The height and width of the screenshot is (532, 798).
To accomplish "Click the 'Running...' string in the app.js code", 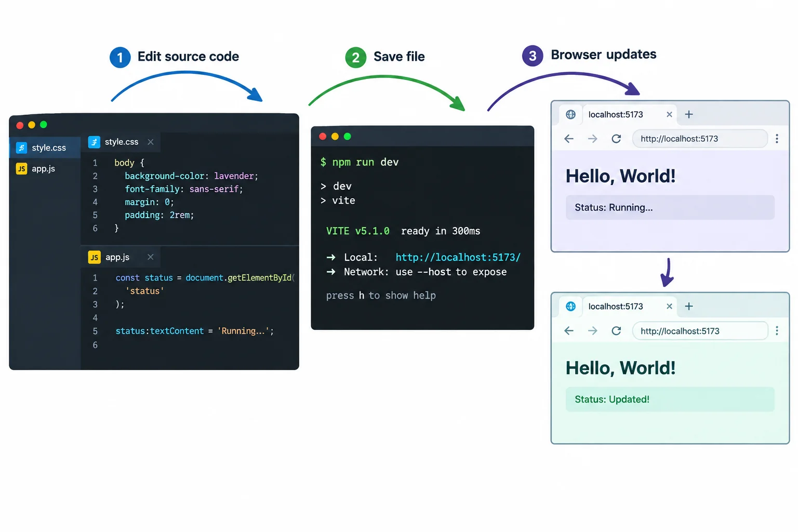I will click(x=244, y=331).
